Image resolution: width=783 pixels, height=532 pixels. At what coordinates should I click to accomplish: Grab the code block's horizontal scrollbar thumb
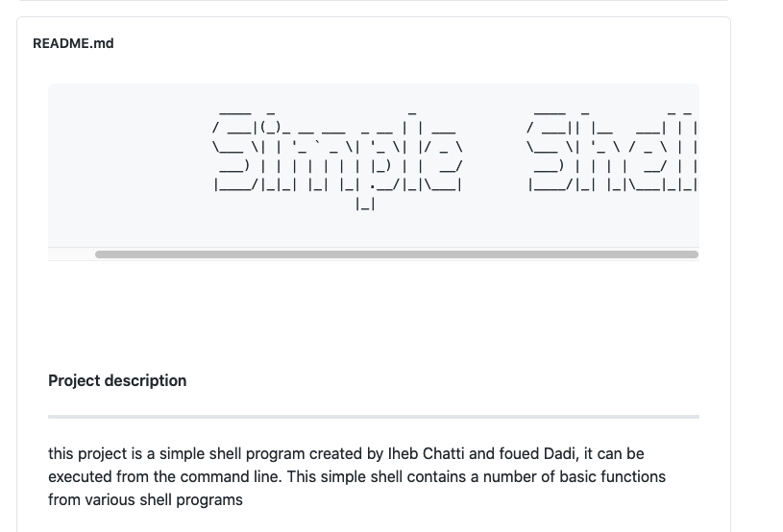click(397, 254)
